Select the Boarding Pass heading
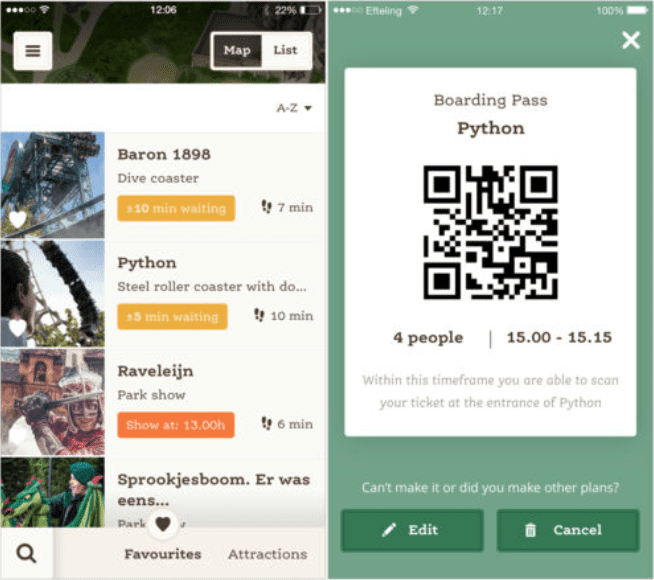Viewport: 654px width, 580px height. (x=490, y=100)
